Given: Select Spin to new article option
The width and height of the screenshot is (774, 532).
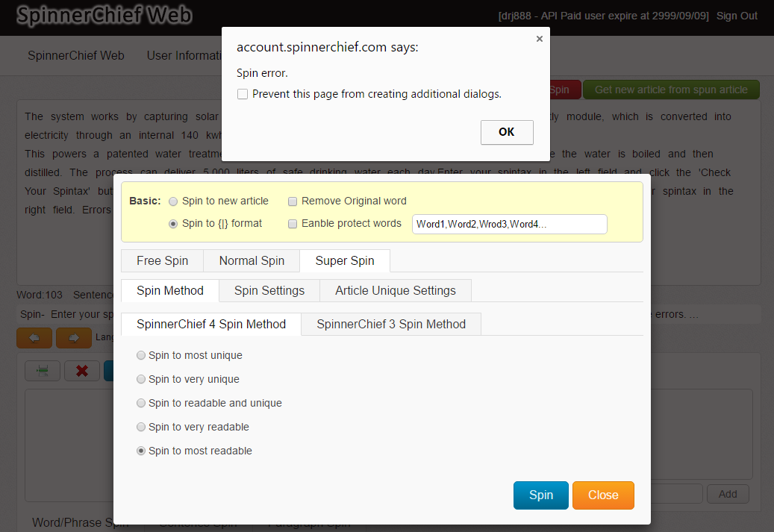Looking at the screenshot, I should point(173,201).
